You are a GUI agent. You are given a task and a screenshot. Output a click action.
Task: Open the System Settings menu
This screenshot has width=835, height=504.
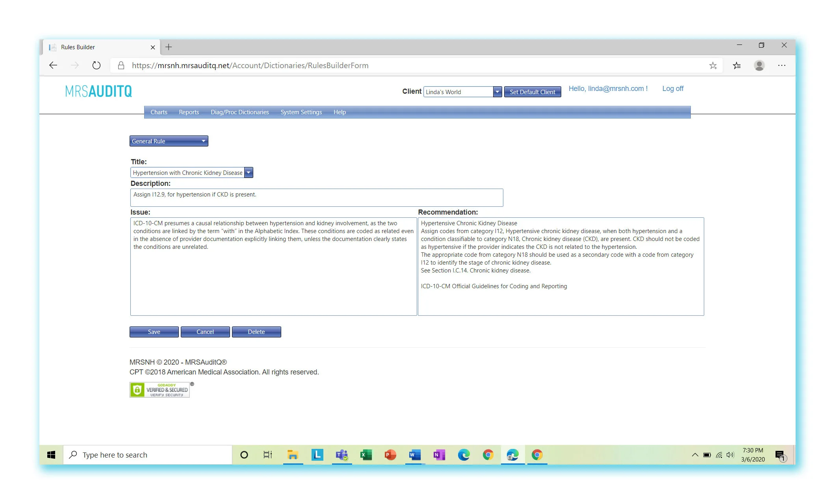(301, 112)
